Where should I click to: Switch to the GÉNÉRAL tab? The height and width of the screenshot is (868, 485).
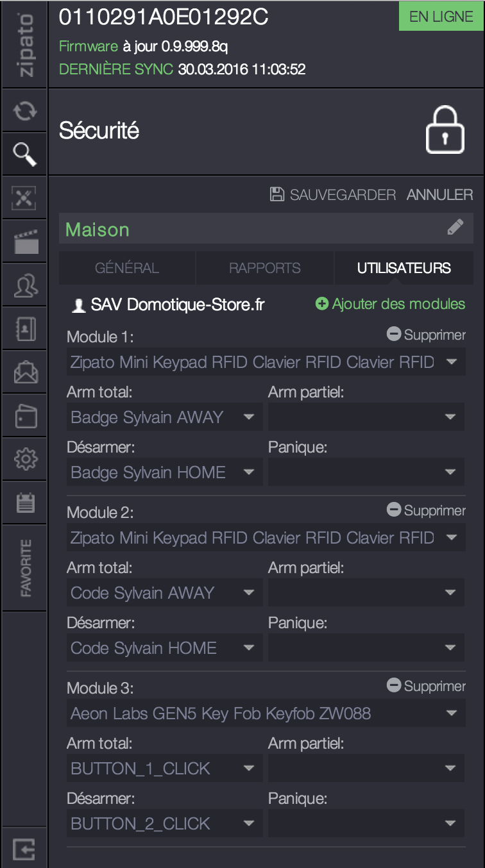(127, 268)
